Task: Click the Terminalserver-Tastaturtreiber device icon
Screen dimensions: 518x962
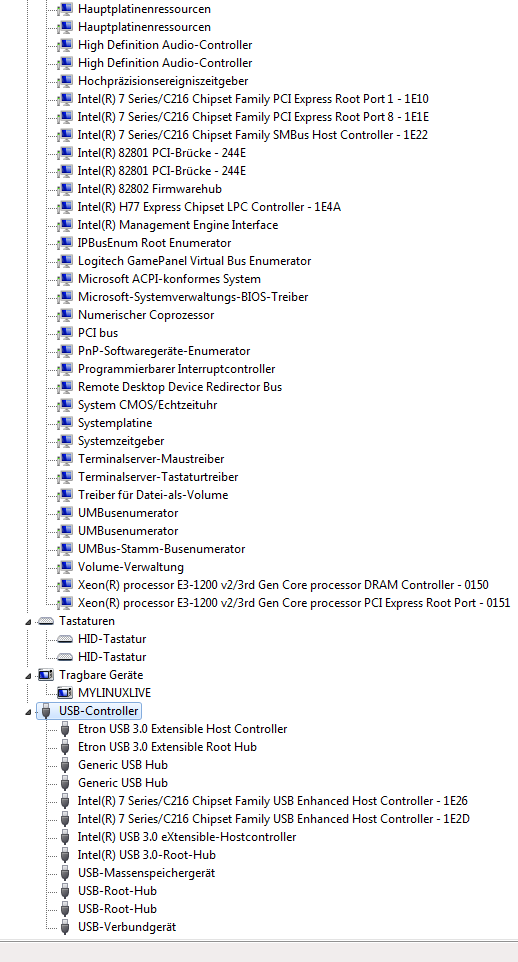Action: coord(65,477)
